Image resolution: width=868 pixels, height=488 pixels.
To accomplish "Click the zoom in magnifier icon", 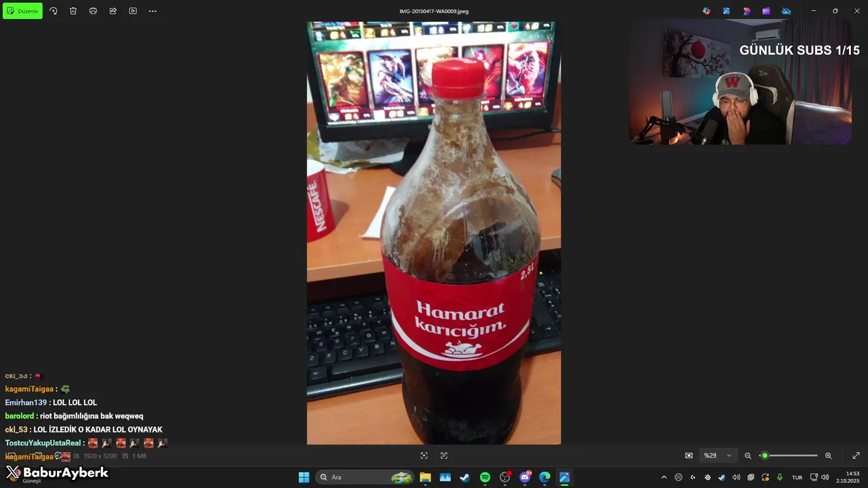I will (x=828, y=455).
